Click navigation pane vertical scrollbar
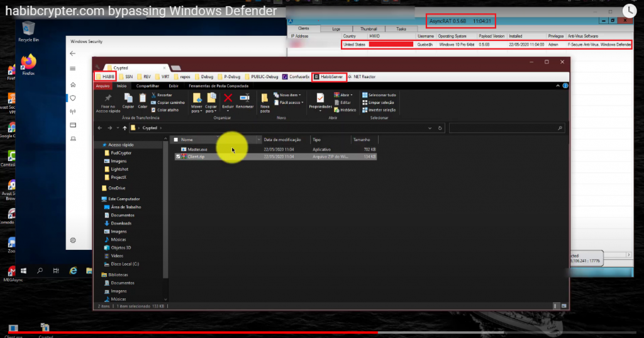The image size is (644, 338). [x=165, y=210]
